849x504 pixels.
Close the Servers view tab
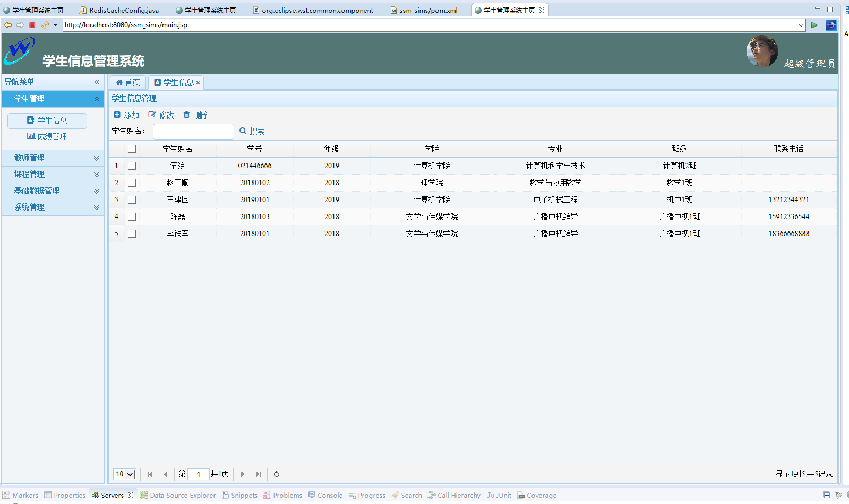pyautogui.click(x=131, y=495)
